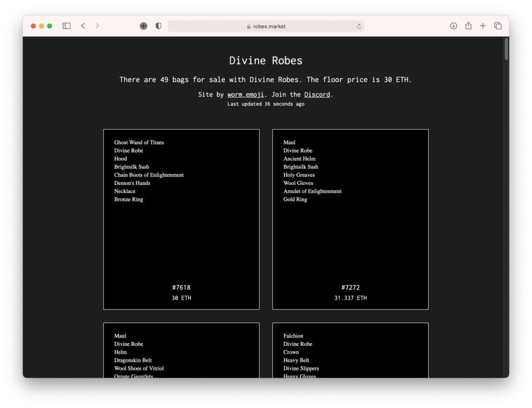532x408 pixels.
Task: Open a new tab with plus icon
Action: 483,26
